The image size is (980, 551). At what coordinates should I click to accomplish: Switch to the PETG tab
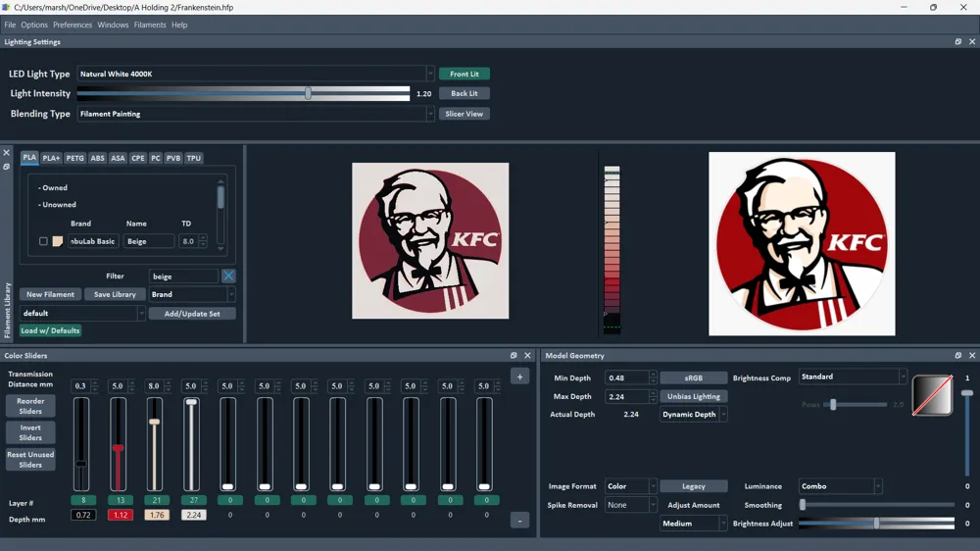(x=75, y=158)
